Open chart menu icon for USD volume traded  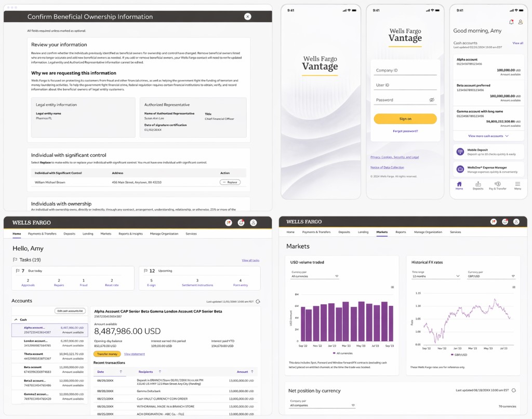pos(392,287)
